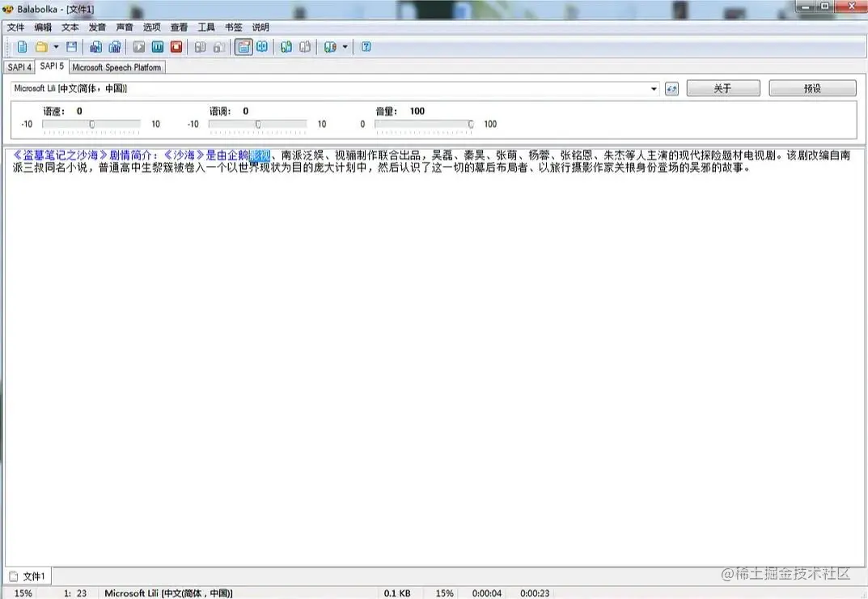Viewport: 868px width, 599px height.
Task: Switch to the SAPI 5 tab
Action: click(52, 66)
